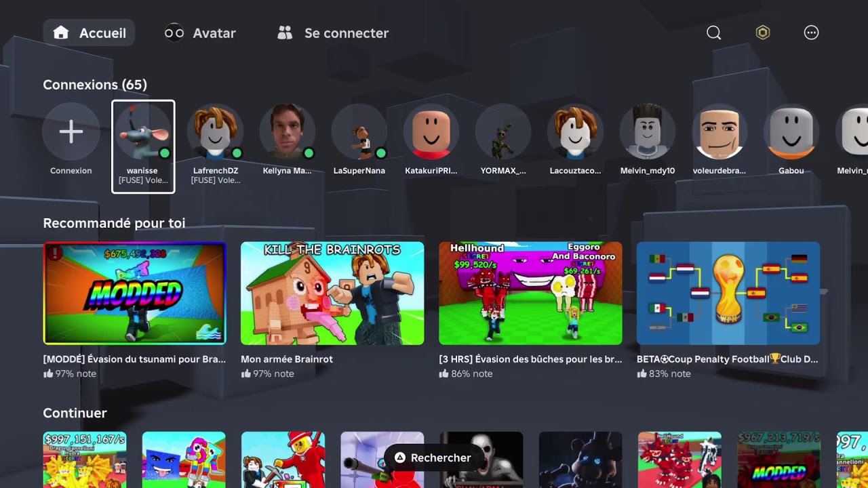Resume the animatronic bear game with blue eyes

(x=580, y=460)
